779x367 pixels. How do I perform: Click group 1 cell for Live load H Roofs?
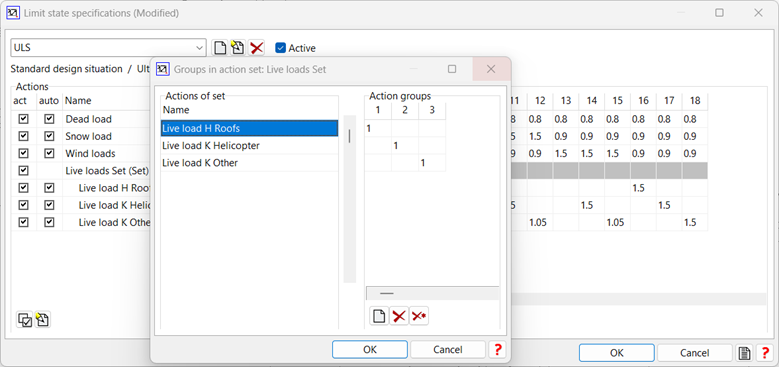coord(378,129)
